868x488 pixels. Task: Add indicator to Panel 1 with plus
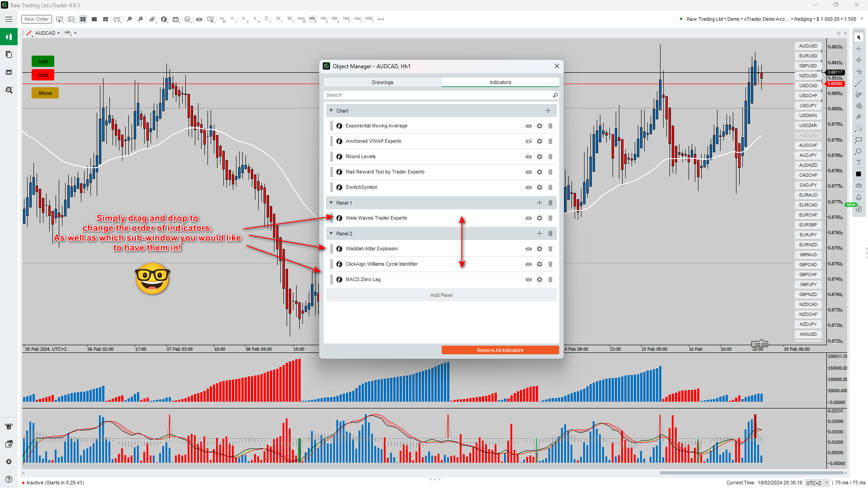(x=539, y=203)
